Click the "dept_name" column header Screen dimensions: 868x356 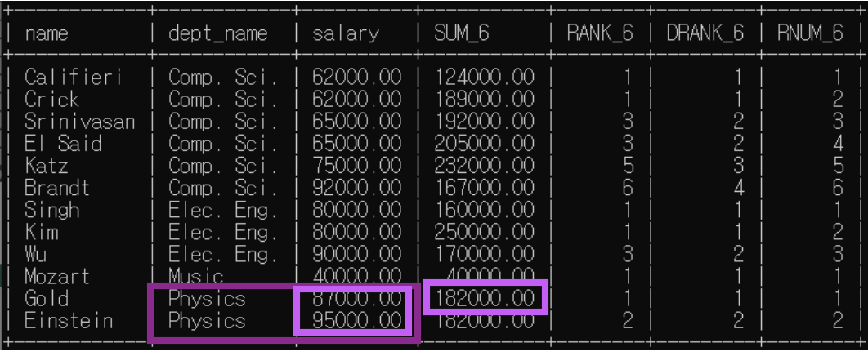(218, 34)
